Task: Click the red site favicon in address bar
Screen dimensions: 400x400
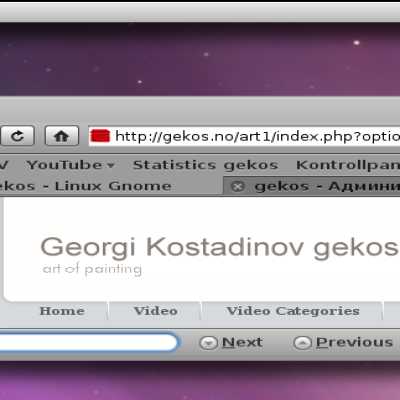Action: [x=100, y=136]
